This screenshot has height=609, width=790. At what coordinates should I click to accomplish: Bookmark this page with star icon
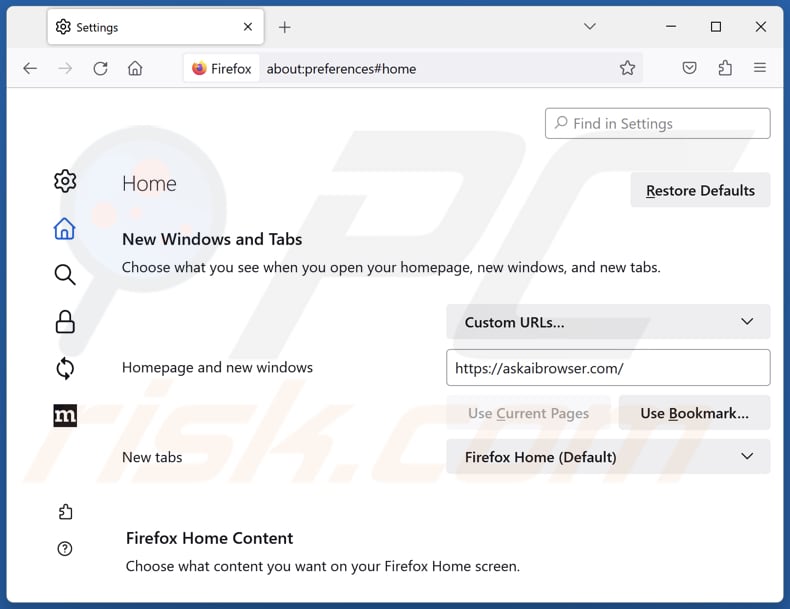tap(627, 68)
